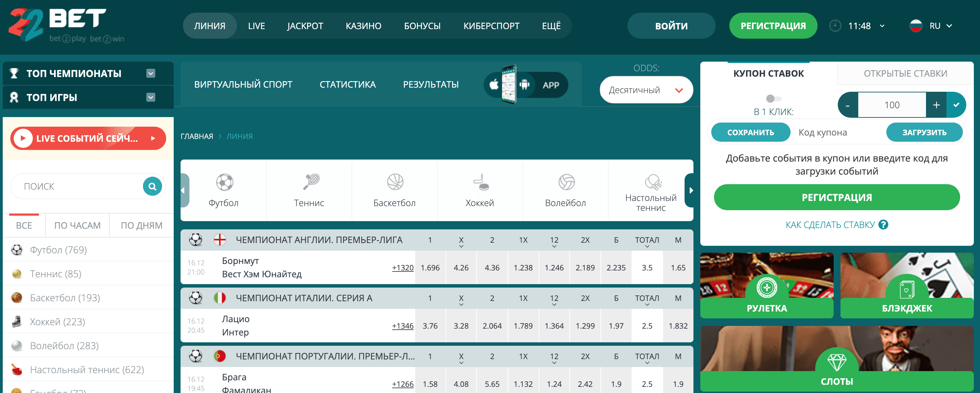Click Portugal flag in Премьер-Лига header
980x393 pixels.
tap(220, 356)
